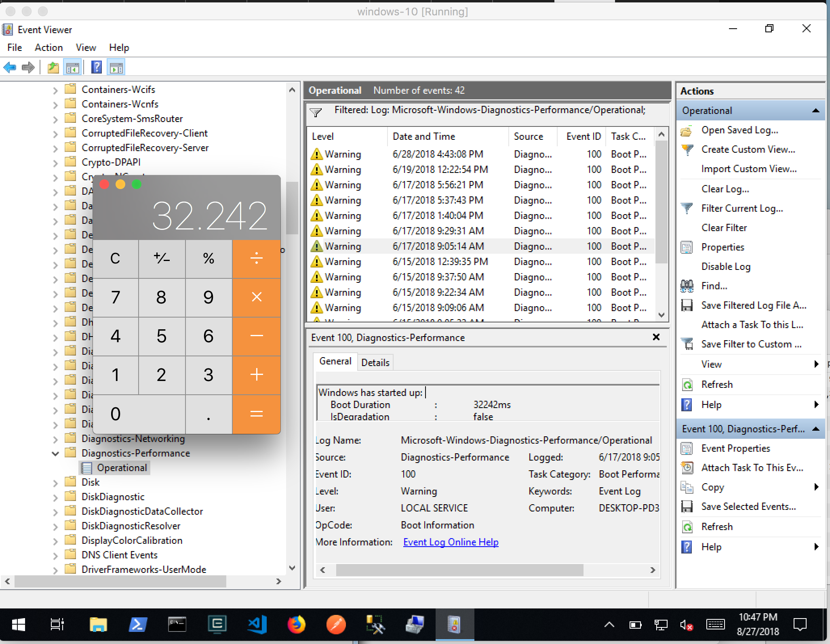Open the Action menu
This screenshot has width=830, height=644.
tap(48, 48)
